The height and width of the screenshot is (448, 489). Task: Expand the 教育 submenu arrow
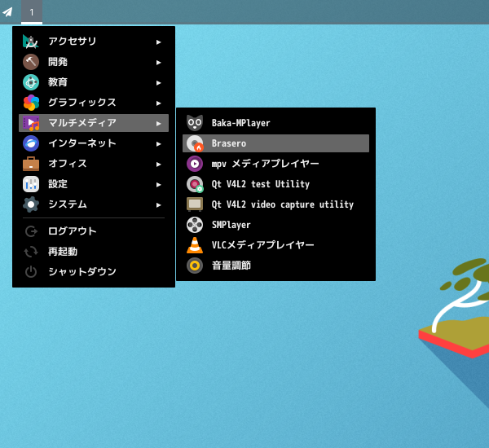158,83
